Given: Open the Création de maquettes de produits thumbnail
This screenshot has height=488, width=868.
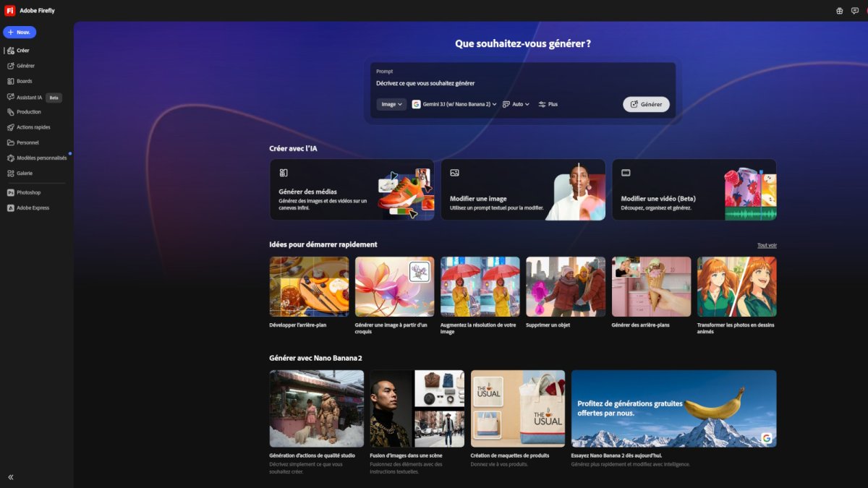Looking at the screenshot, I should click(x=518, y=408).
